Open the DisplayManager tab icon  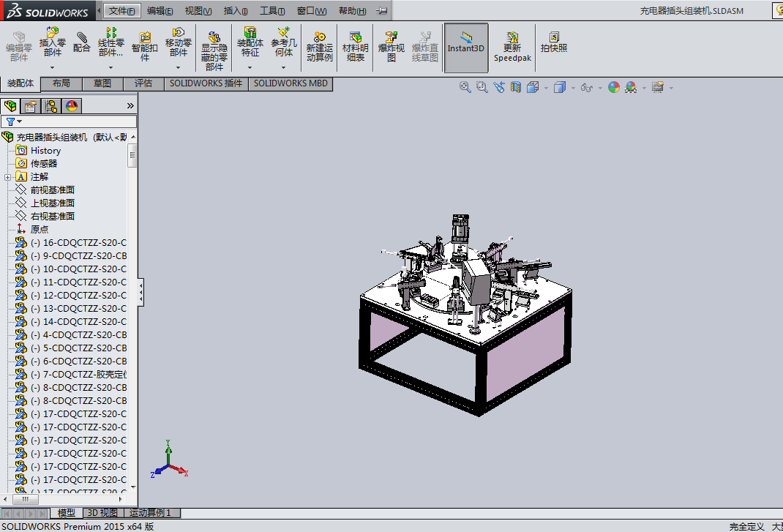tap(72, 106)
